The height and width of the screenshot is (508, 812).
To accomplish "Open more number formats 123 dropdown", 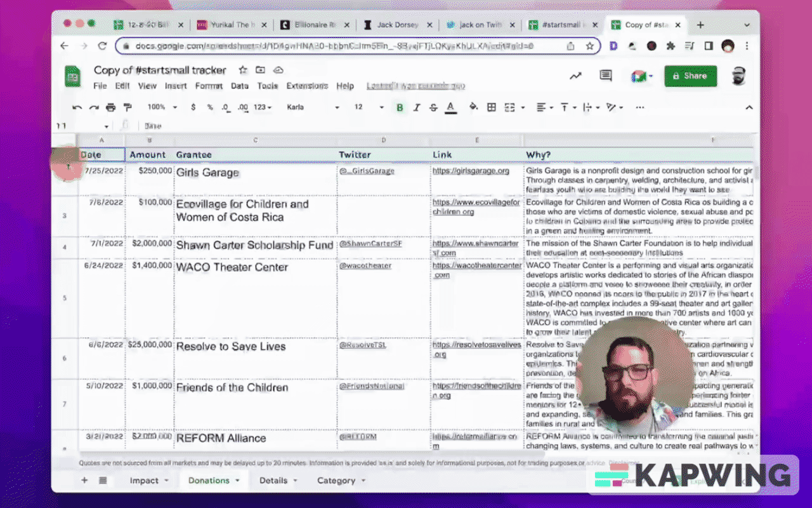I will (x=263, y=107).
